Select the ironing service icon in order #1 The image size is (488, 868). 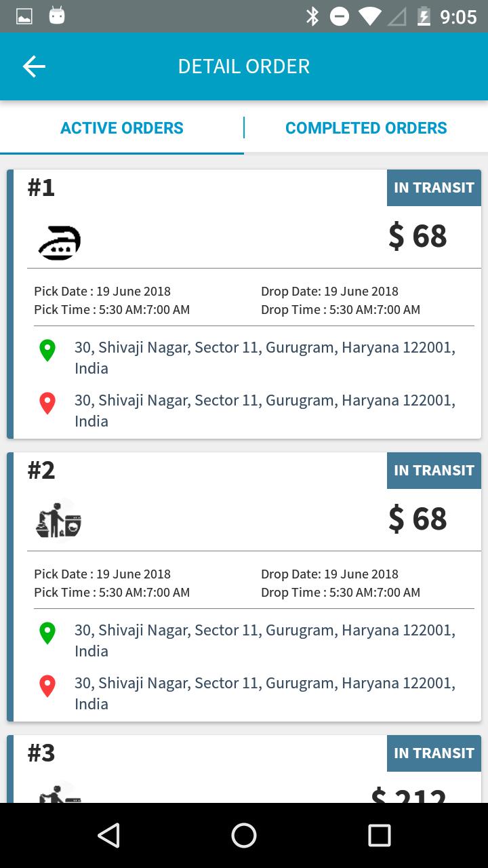59,243
